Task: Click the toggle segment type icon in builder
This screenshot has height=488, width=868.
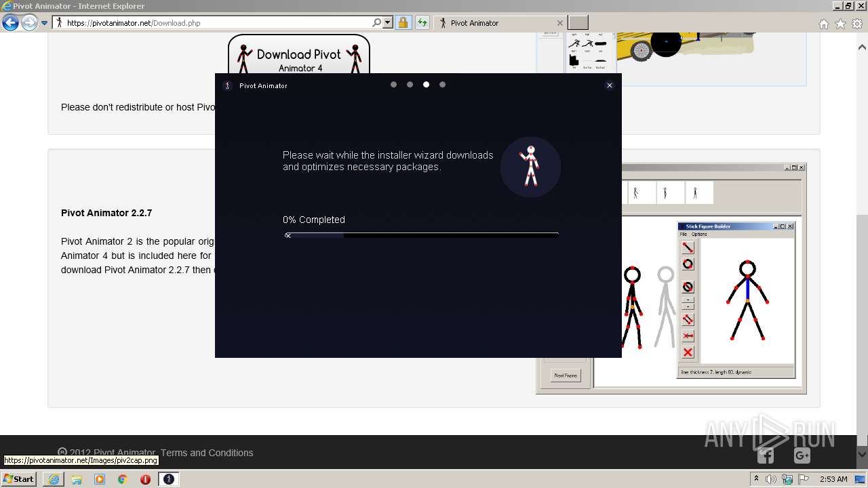Action: tap(688, 287)
